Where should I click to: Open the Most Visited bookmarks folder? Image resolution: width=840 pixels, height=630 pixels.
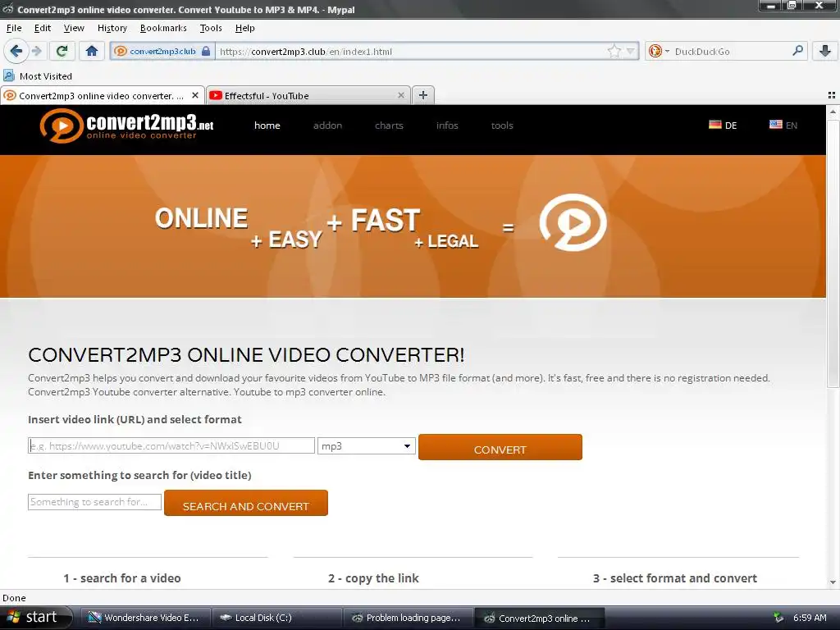(x=38, y=76)
